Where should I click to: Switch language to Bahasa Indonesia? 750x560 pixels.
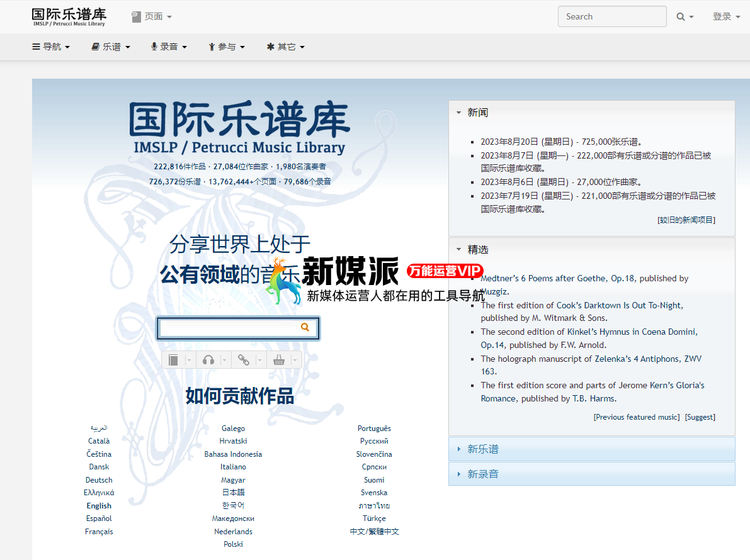point(234,454)
